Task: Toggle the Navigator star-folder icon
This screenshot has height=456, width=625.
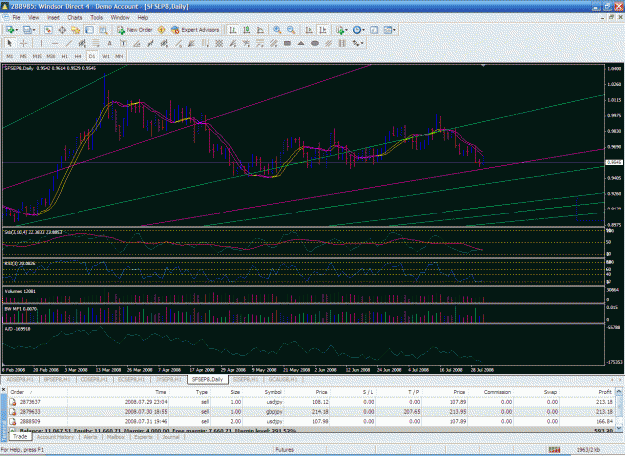Action: [76, 30]
